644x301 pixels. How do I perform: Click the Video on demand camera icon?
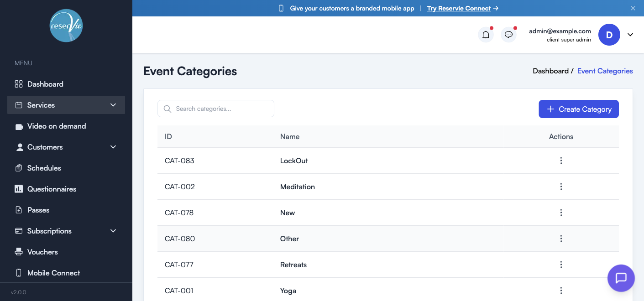tap(19, 126)
